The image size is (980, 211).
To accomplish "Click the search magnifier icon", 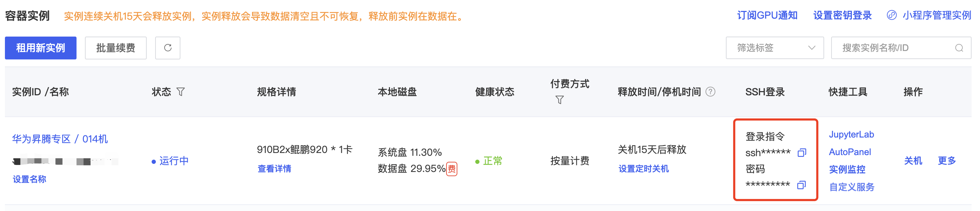I will 959,48.
